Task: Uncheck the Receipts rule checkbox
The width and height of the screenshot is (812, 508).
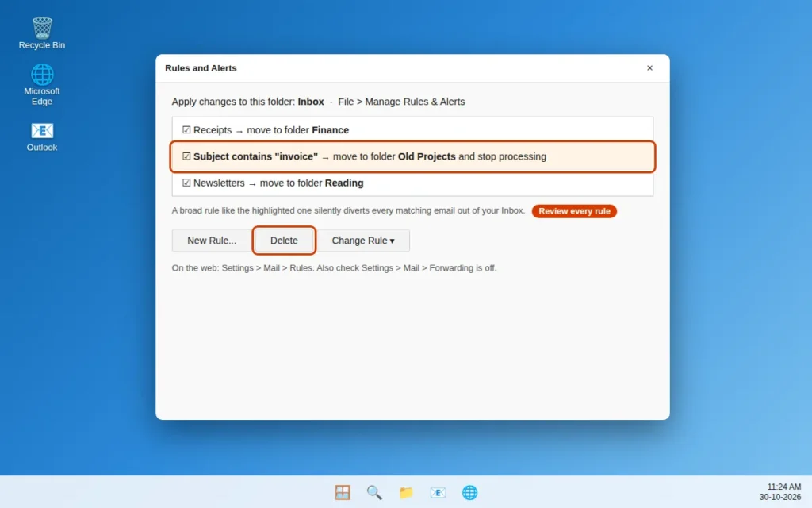Action: click(x=186, y=130)
